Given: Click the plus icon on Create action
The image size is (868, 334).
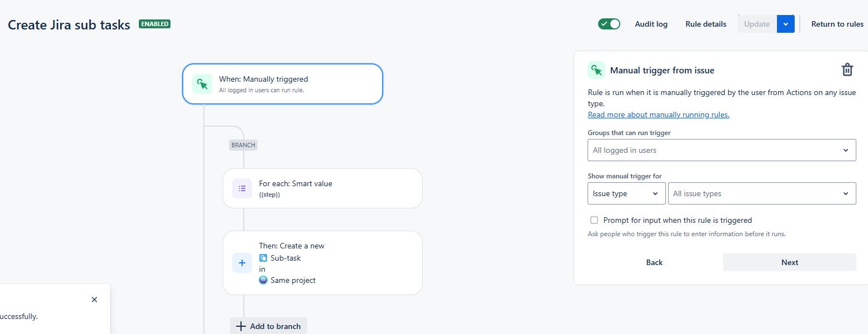Looking at the screenshot, I should pyautogui.click(x=242, y=263).
